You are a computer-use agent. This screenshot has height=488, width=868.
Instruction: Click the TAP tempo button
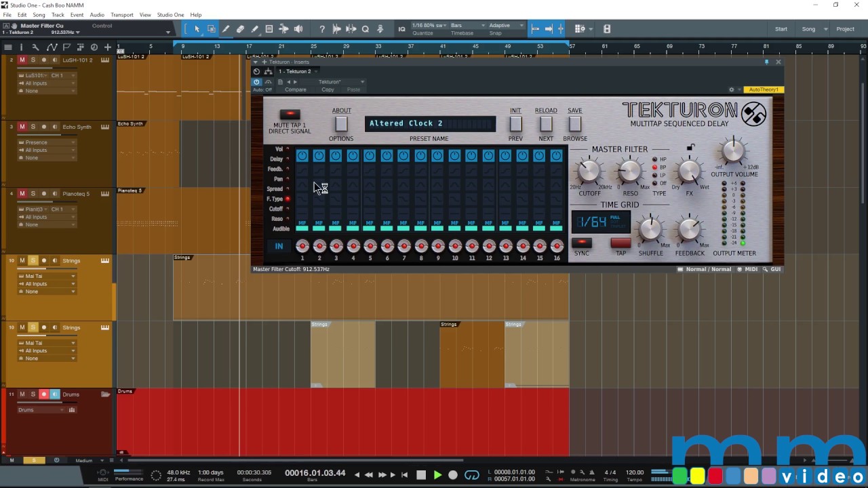(x=620, y=243)
